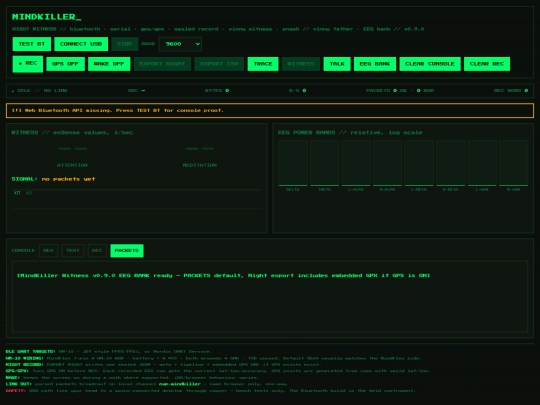The height and width of the screenshot is (405, 540).
Task: Click EXPORT CSV
Action: coord(219,64)
